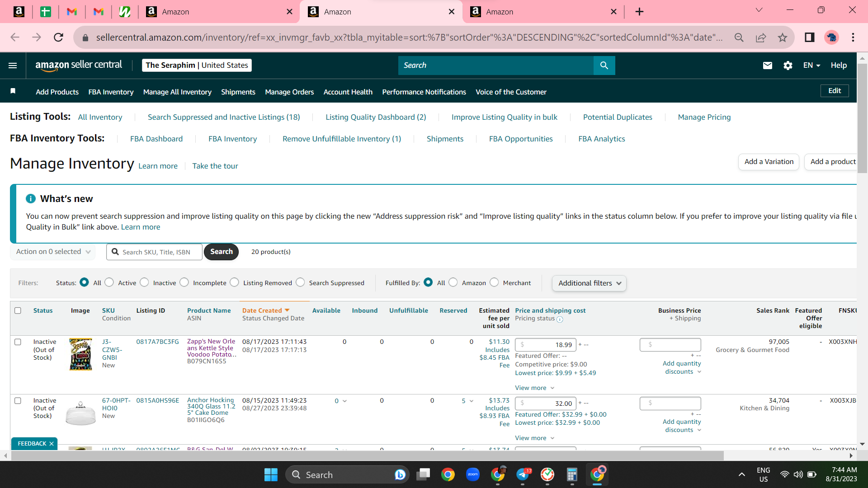The image size is (868, 488).
Task: Tick the select-all checkbox in table header
Action: pos(18,310)
